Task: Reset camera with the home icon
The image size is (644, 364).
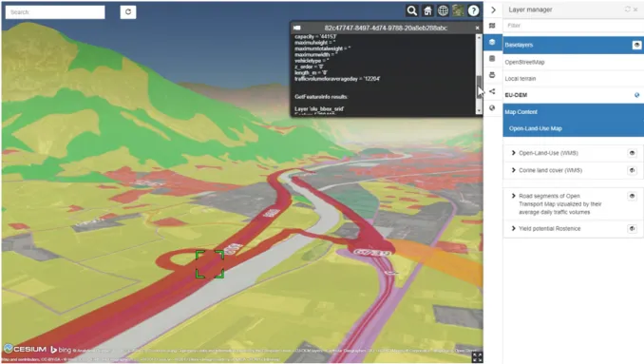Action: pyautogui.click(x=427, y=10)
